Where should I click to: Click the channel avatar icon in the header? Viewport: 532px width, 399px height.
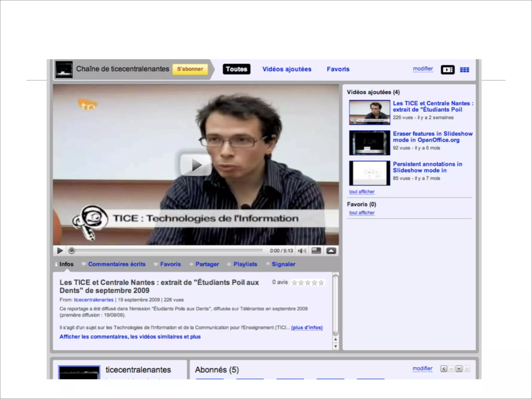pos(64,69)
